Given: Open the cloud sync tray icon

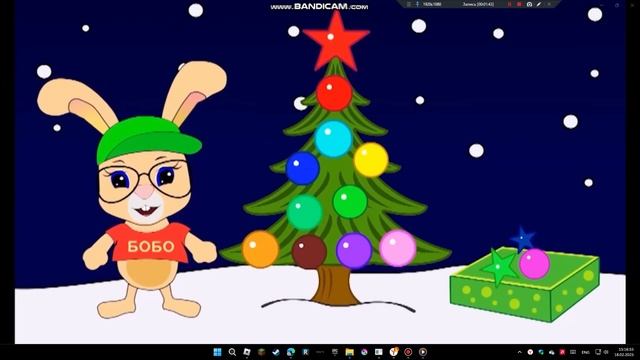Looking at the screenshot, I should [551, 353].
